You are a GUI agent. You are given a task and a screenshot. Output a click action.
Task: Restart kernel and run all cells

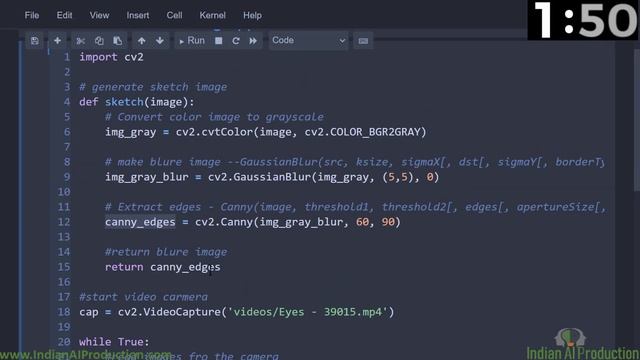coord(253,40)
